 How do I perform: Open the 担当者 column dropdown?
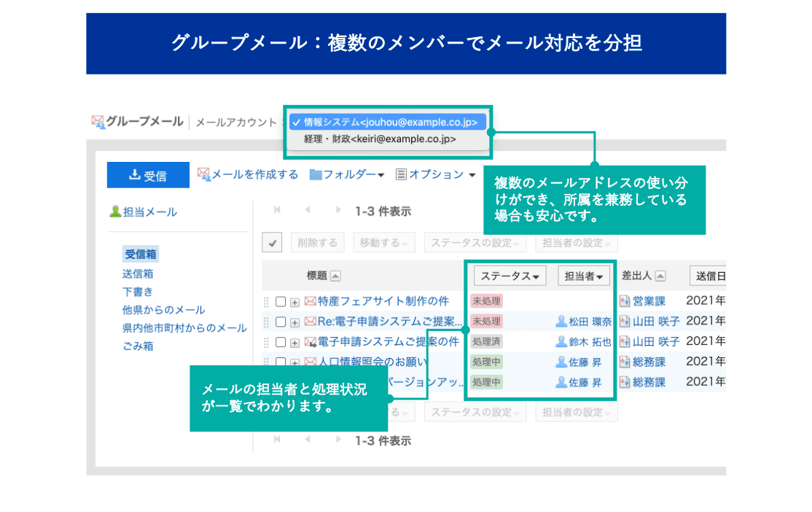[583, 276]
